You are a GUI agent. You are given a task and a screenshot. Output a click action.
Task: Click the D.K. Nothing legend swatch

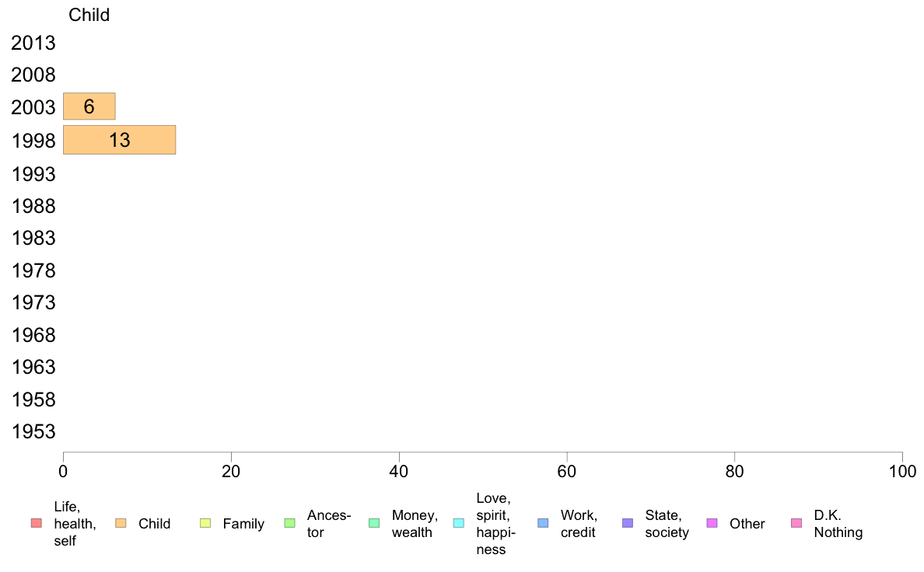796,523
